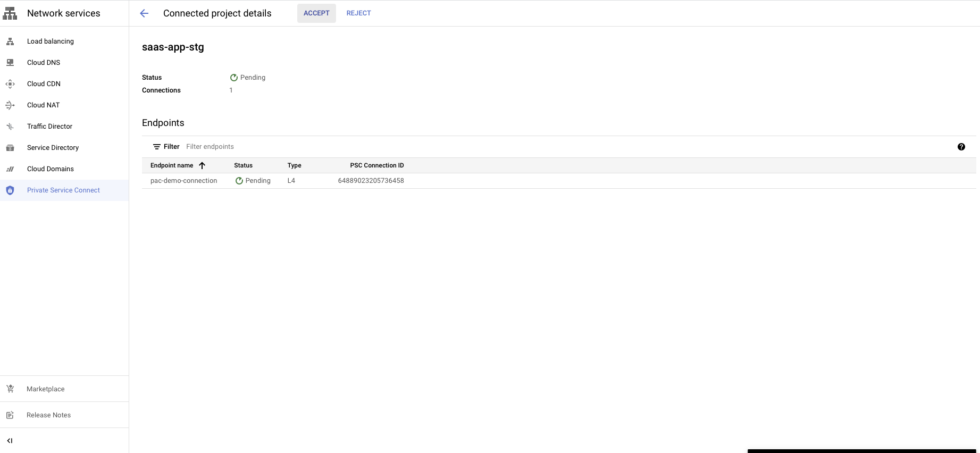
Task: Click the Load balancing icon in sidebar
Action: point(10,41)
